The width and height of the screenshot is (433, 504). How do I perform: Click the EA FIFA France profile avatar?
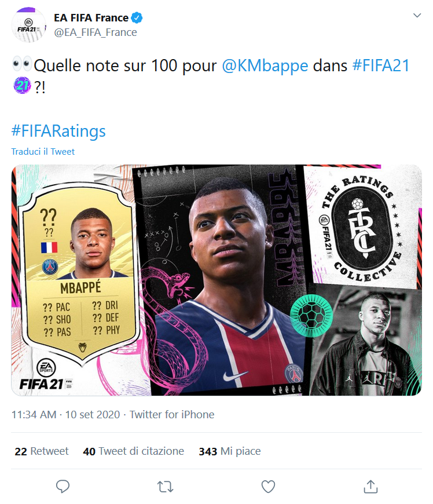click(28, 25)
